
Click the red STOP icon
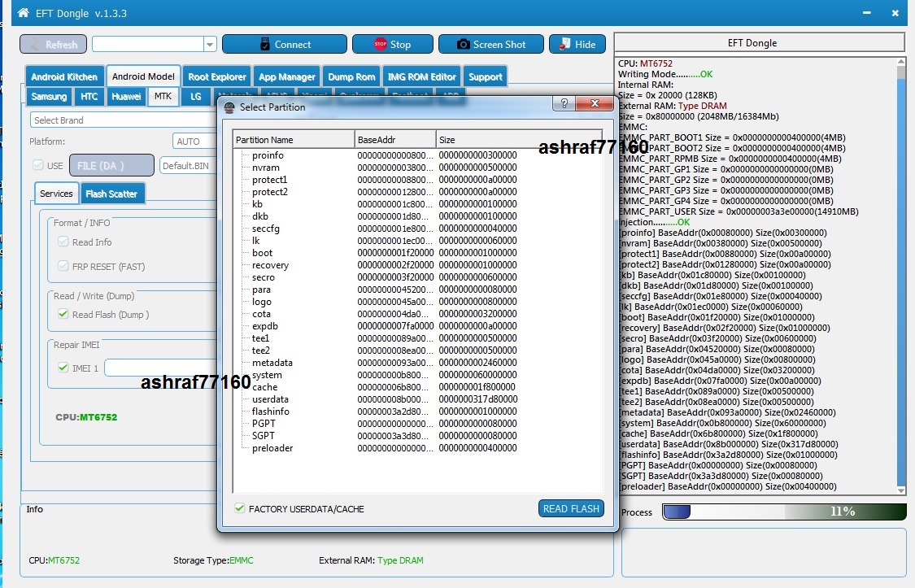point(381,44)
